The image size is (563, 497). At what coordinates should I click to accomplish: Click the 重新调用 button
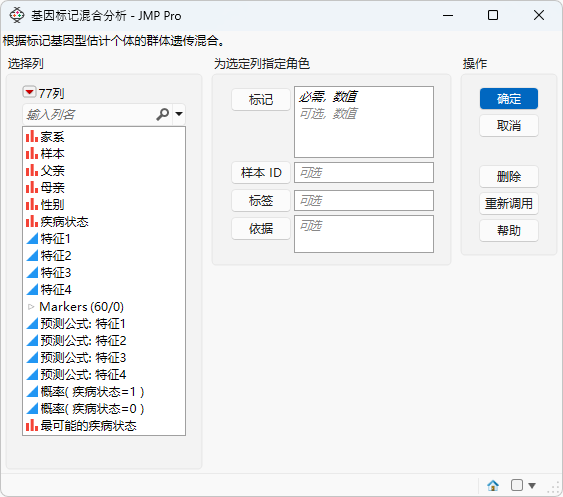[509, 203]
